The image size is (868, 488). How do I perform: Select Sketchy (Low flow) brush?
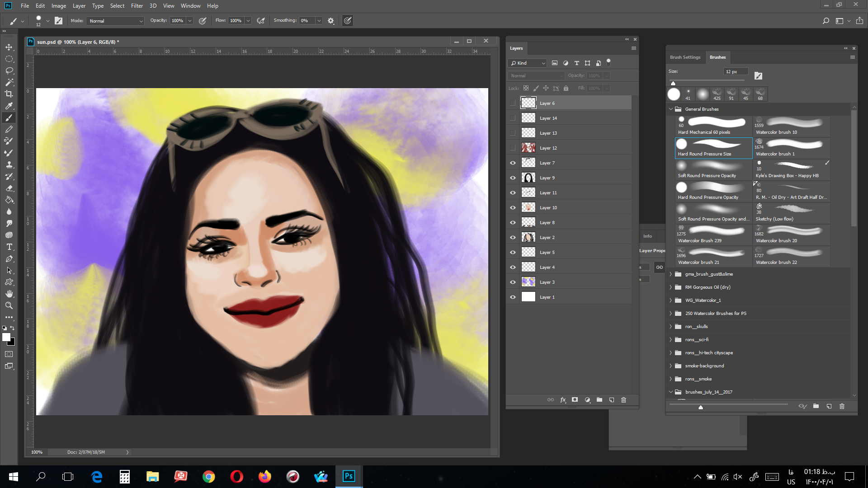(791, 213)
